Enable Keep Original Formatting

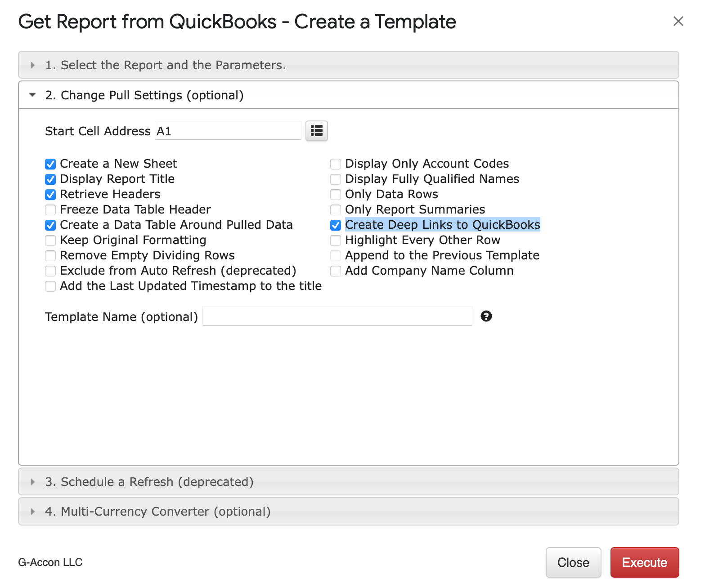(50, 241)
